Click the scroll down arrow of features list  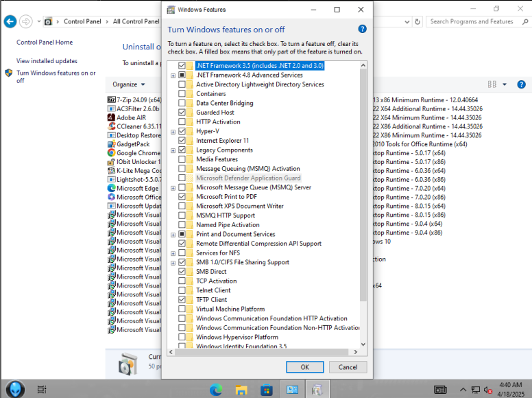tap(363, 344)
